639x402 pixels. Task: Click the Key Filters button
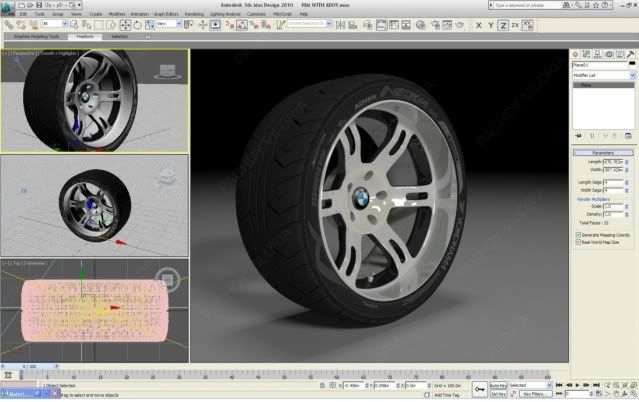tap(534, 394)
